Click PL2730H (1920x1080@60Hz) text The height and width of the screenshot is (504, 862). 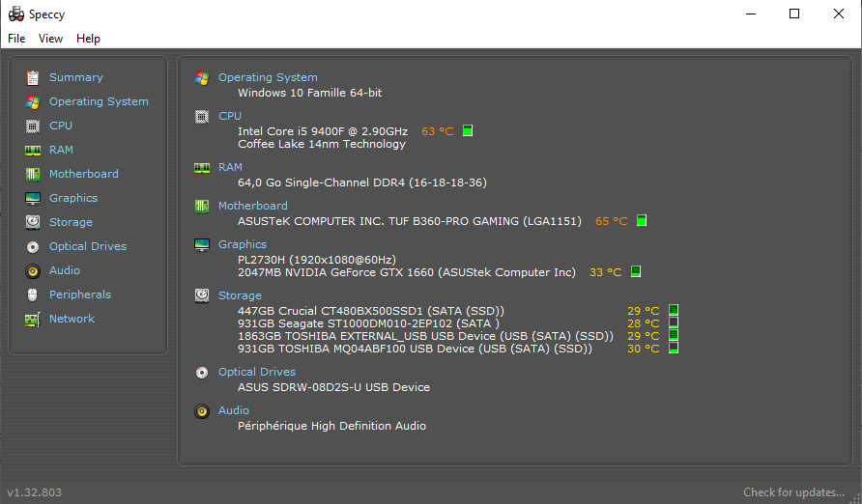point(317,260)
